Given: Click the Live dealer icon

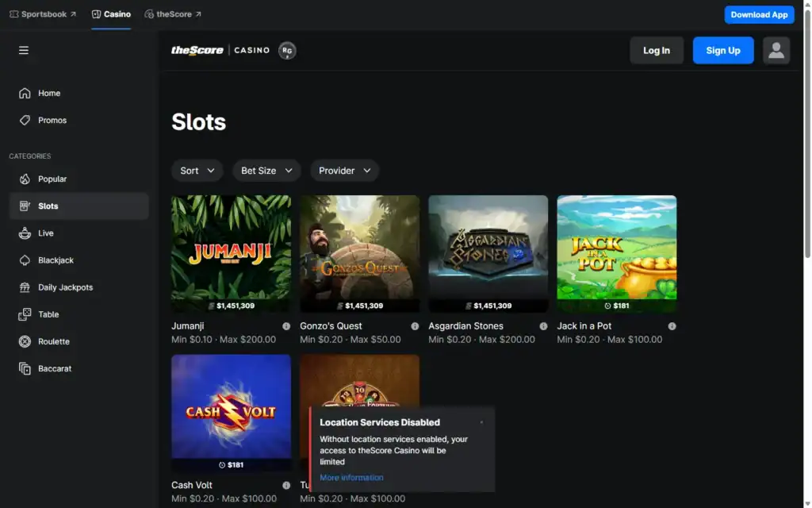Looking at the screenshot, I should click(25, 233).
